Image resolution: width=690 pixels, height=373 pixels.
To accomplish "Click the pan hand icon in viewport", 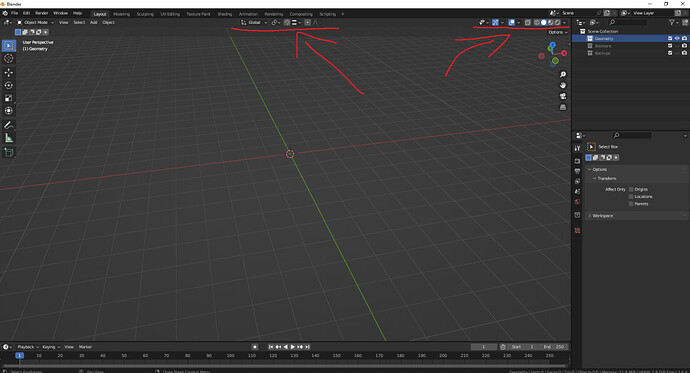I will click(563, 85).
